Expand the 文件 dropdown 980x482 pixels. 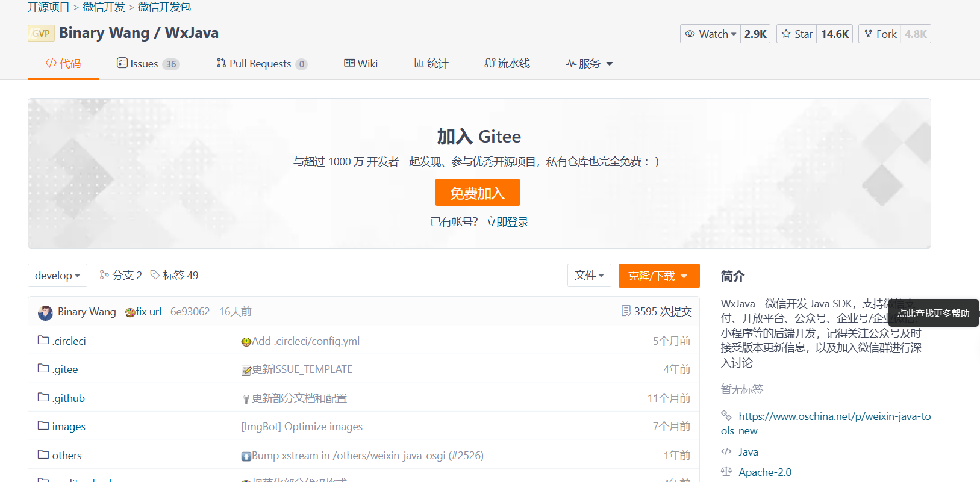(x=589, y=276)
